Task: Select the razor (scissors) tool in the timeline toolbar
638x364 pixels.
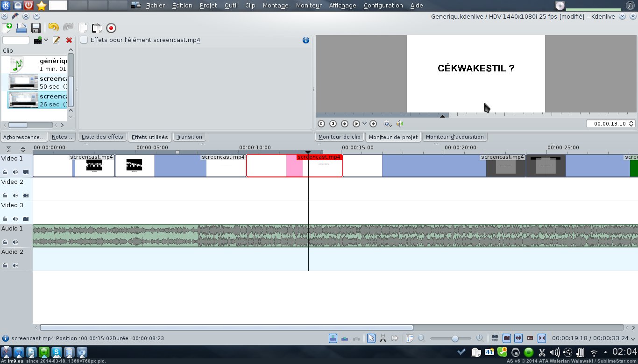Action: pyautogui.click(x=383, y=338)
